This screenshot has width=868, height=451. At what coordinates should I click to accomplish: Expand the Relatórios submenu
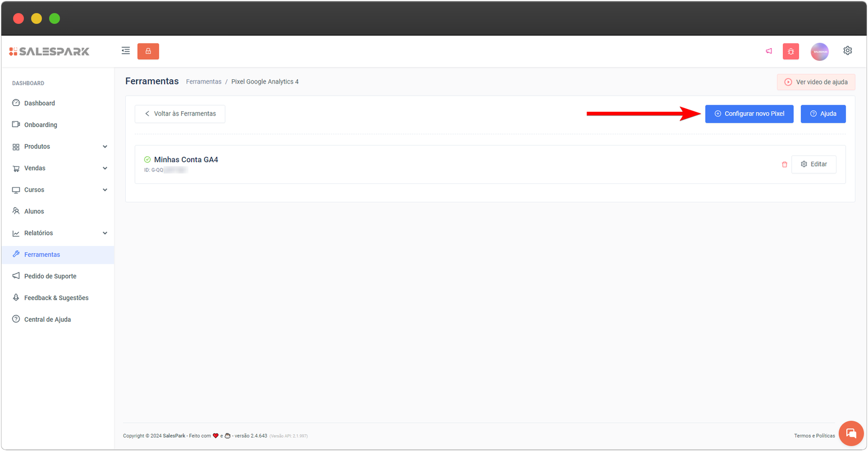(105, 233)
